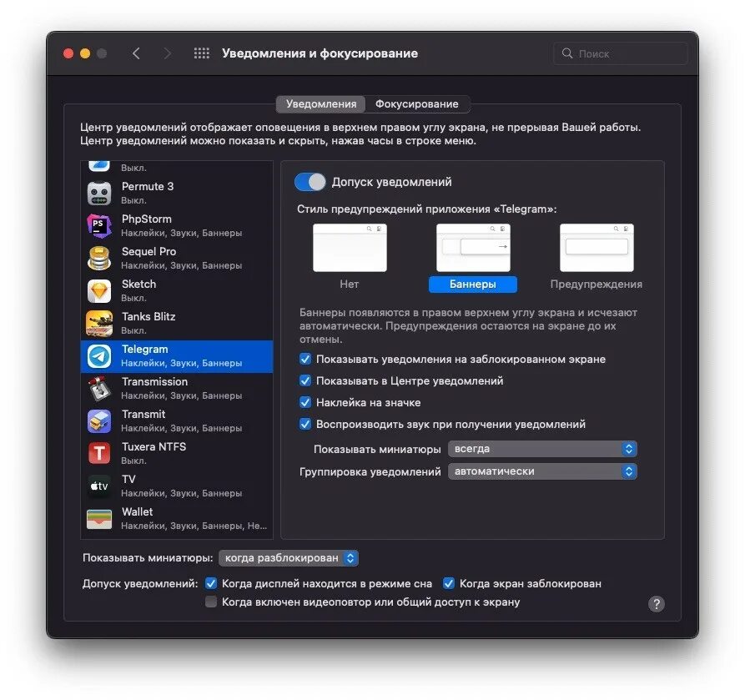Go back with the left chevron
The image size is (745, 700).
[136, 53]
